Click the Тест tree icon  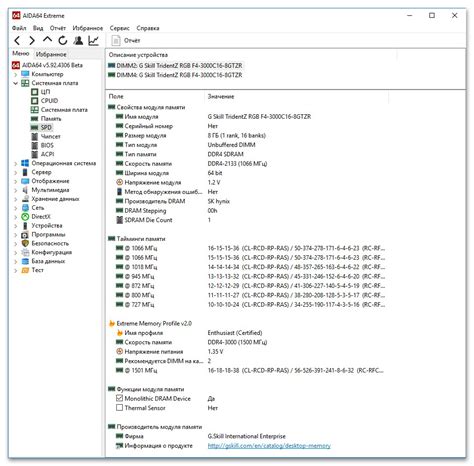click(x=25, y=270)
